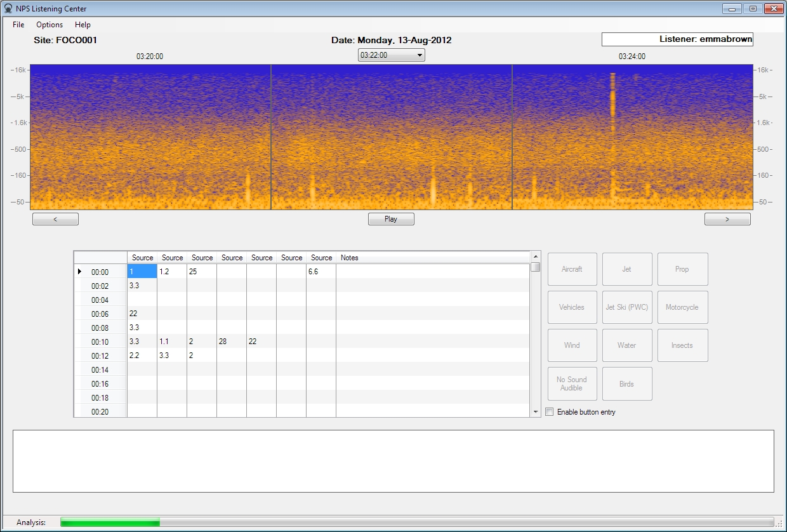
Task: Click the Listener name input field
Action: [x=677, y=39]
